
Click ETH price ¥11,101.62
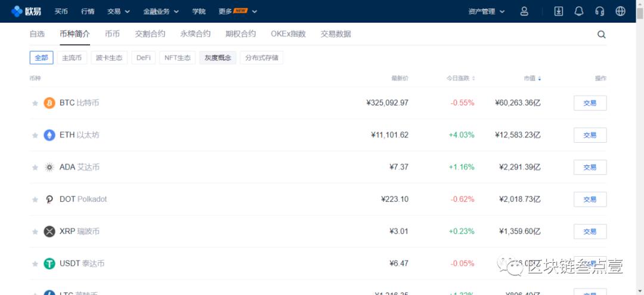(389, 135)
